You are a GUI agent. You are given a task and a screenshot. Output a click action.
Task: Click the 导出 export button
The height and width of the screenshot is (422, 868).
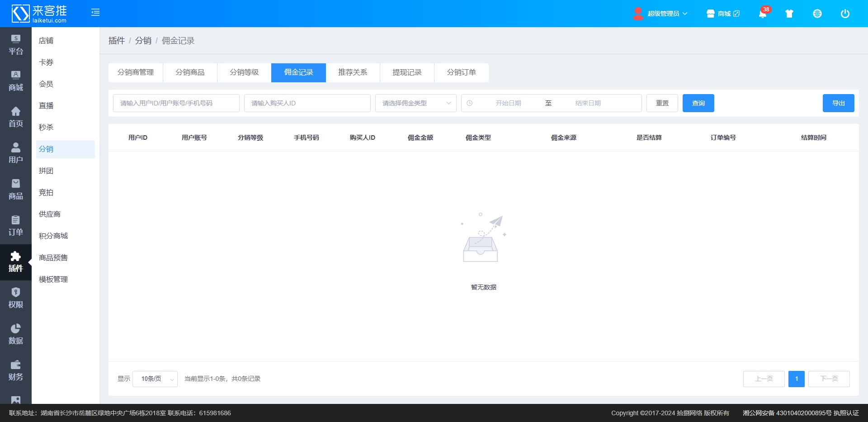tap(838, 103)
